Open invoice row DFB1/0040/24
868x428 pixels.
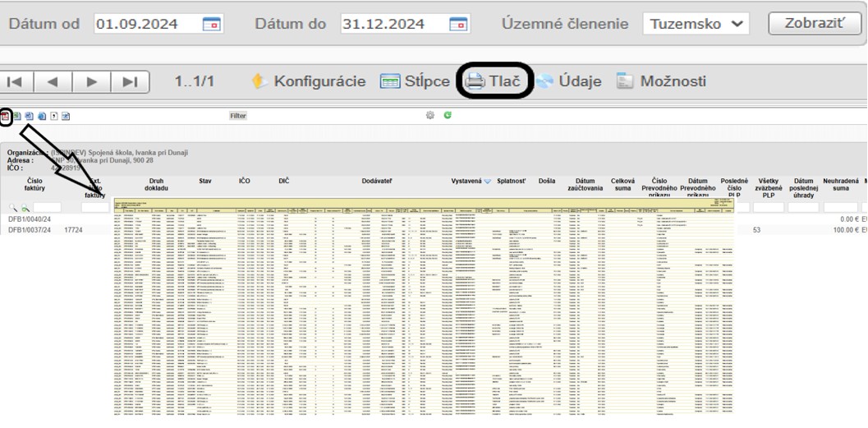pyautogui.click(x=30, y=219)
